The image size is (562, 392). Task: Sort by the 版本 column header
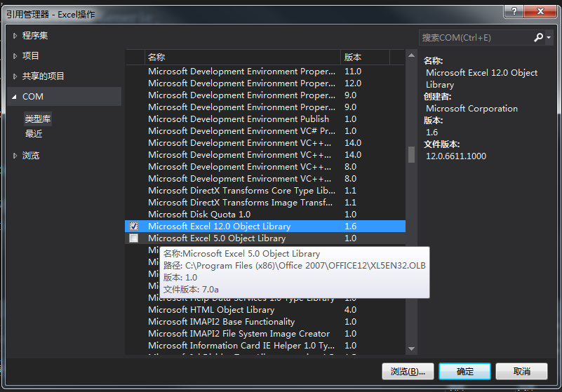tap(365, 57)
